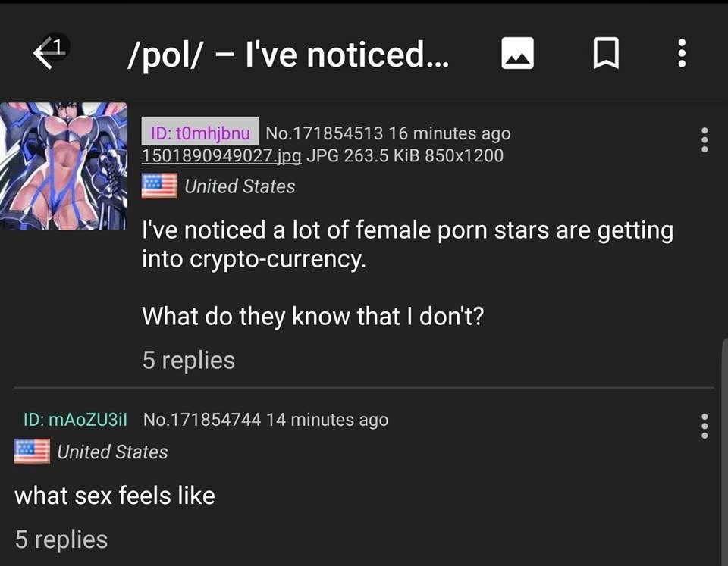Select poster ID mAoZU3il
The image size is (728, 566).
click(75, 420)
